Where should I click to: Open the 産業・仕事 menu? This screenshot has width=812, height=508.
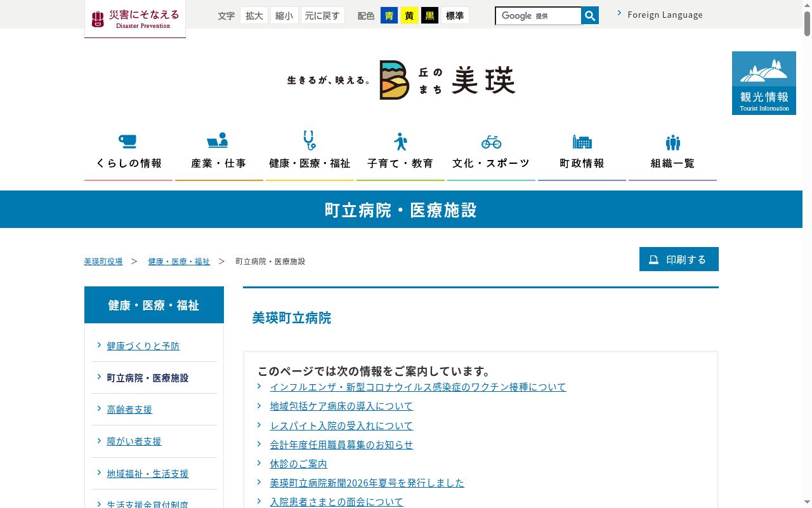tap(219, 155)
